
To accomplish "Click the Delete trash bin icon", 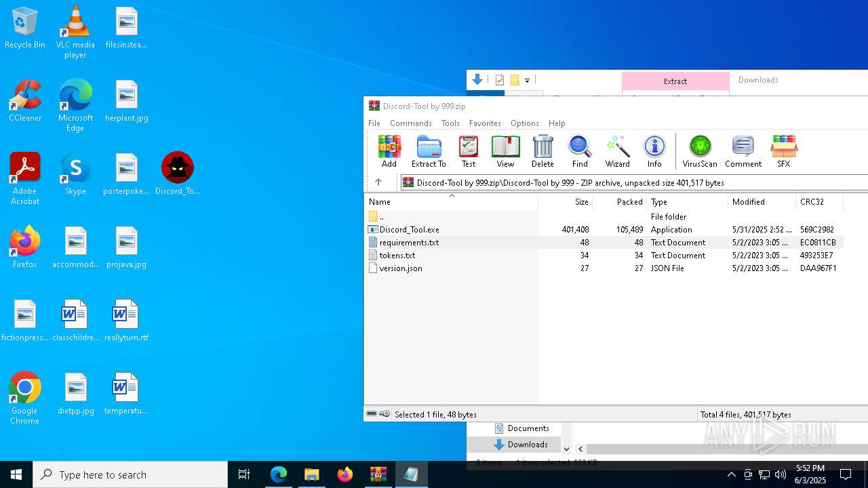I will pos(542,151).
